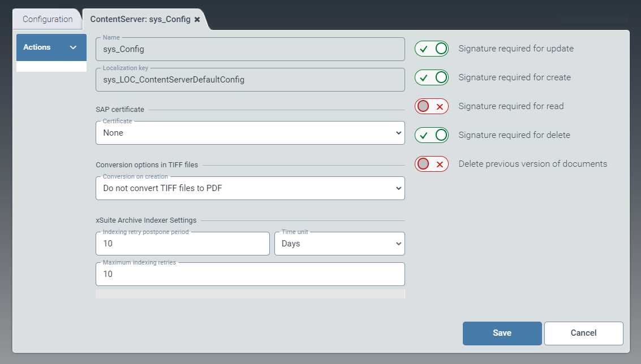Open Conversion on creation dropdown
The width and height of the screenshot is (641, 364).
pyautogui.click(x=250, y=188)
